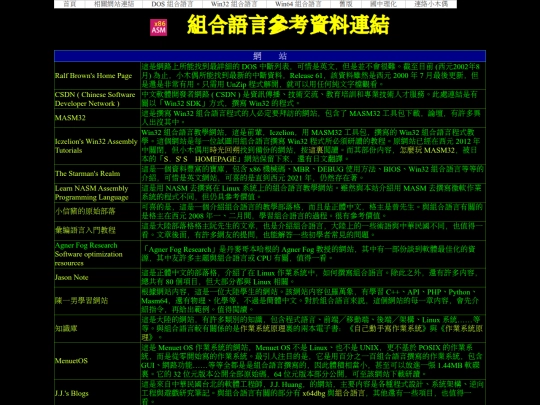
Task: Click the MASM32 description text cell
Action: 313,118
